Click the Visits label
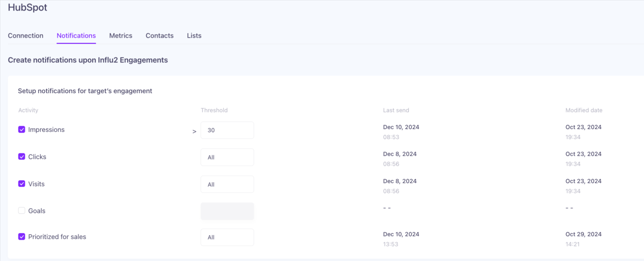 pos(36,184)
